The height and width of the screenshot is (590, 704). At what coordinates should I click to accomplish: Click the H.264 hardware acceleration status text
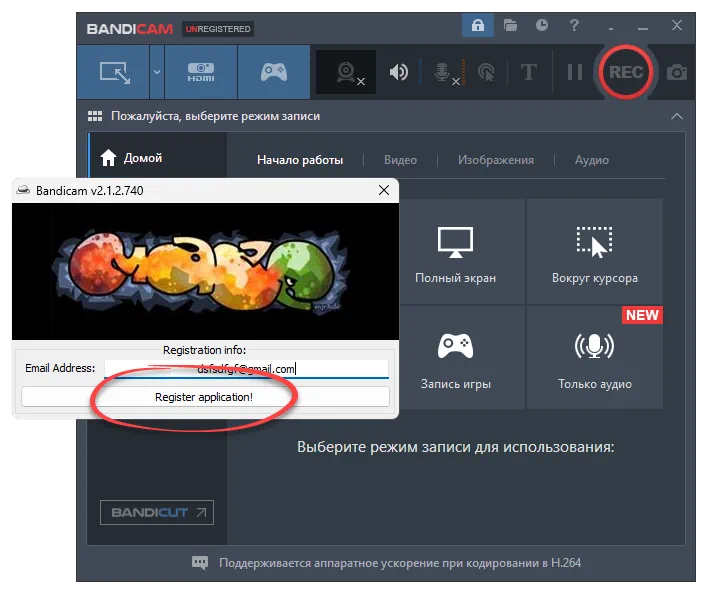tap(400, 563)
